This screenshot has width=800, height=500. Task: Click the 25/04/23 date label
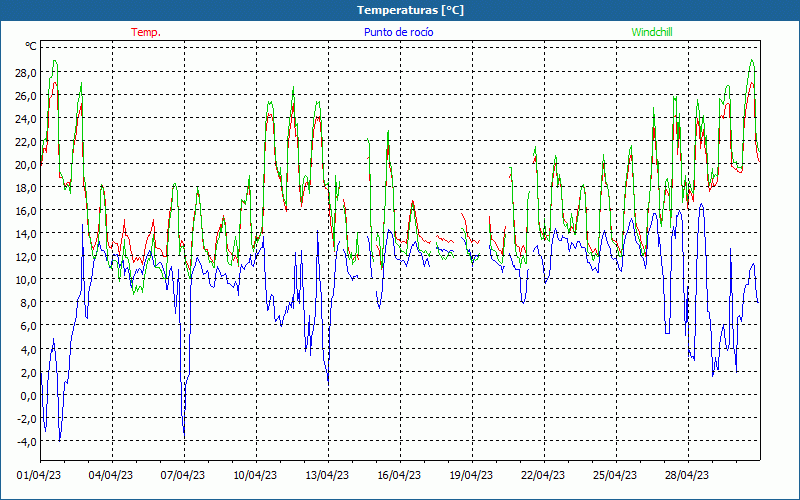615,476
